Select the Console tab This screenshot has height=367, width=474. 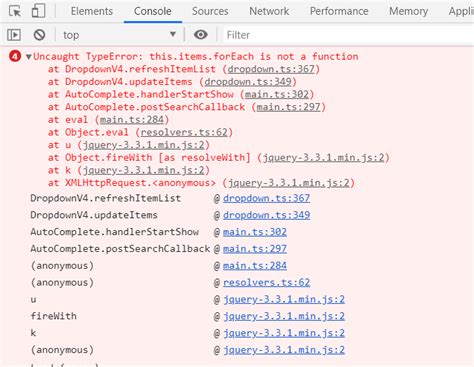(153, 11)
